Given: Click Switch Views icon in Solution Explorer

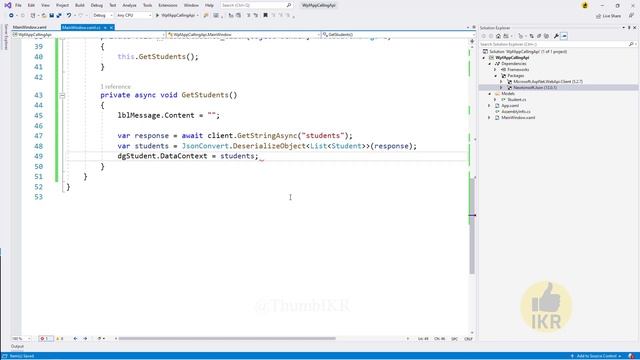Looking at the screenshot, I should coord(506,36).
